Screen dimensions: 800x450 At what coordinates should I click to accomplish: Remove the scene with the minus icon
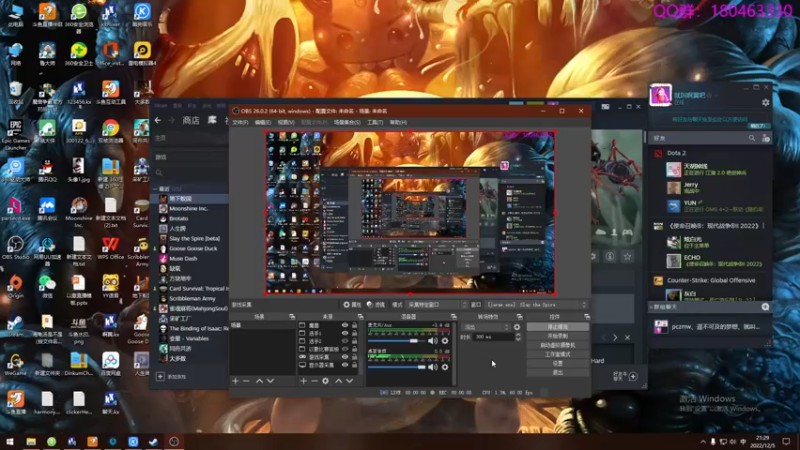coord(246,381)
